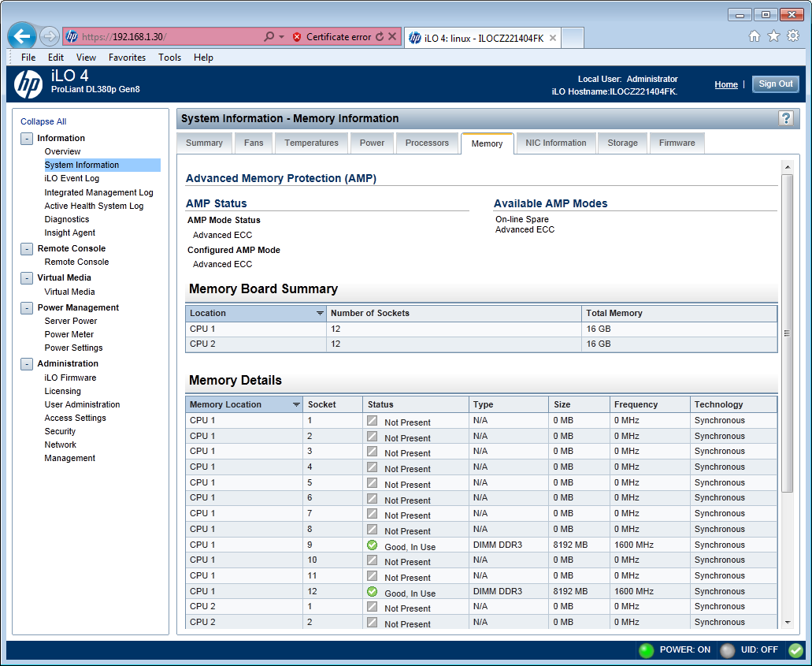Image resolution: width=812 pixels, height=666 pixels.
Task: Click the Certificate error shield icon
Action: tap(297, 37)
